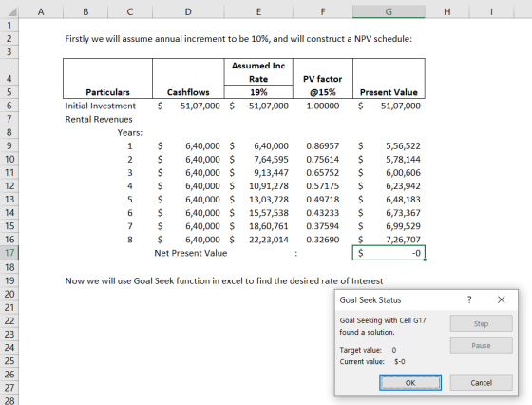Image resolution: width=532 pixels, height=405 pixels.
Task: Click the disabled Pause button
Action: 481,345
